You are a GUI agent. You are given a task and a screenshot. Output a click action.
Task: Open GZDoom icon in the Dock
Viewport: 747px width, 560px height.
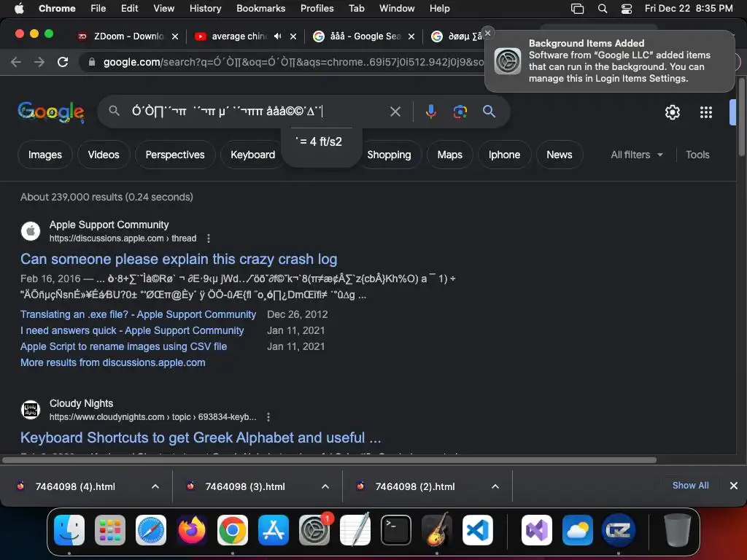(619, 530)
